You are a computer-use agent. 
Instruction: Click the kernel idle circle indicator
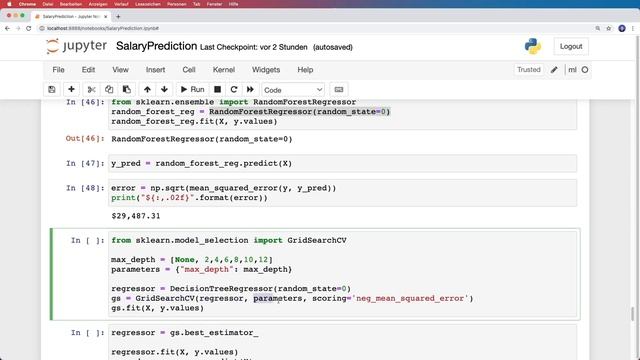coord(584,70)
